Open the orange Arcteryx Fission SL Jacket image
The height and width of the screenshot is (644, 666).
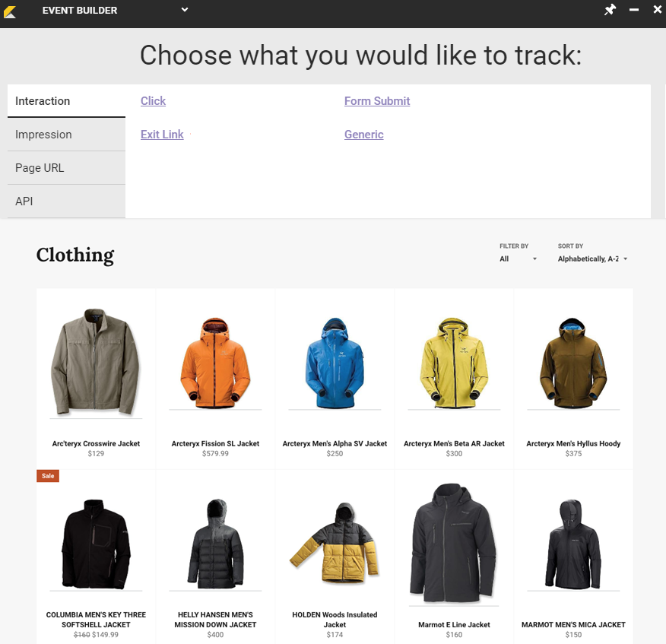[x=215, y=363]
